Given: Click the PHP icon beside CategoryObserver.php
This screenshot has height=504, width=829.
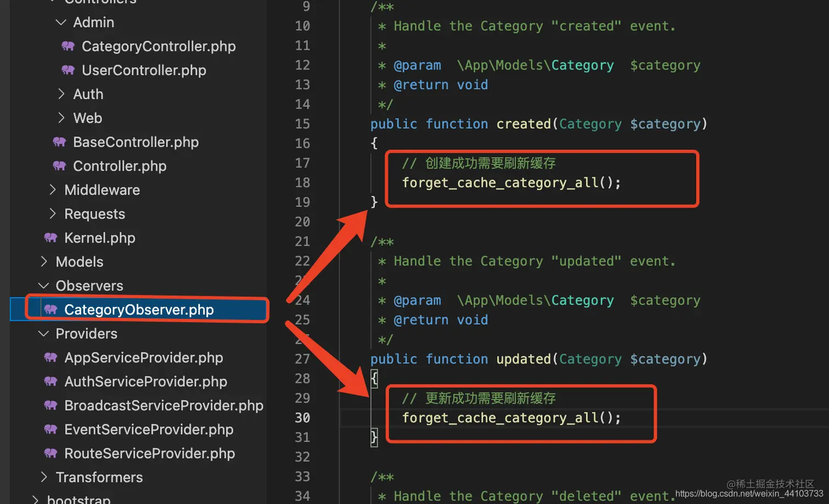Looking at the screenshot, I should coord(50,310).
